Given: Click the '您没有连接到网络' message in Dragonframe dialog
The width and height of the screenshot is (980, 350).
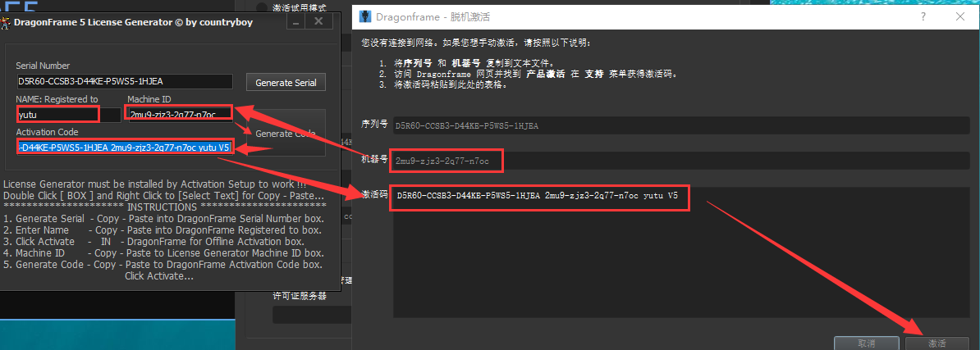Looking at the screenshot, I should [x=475, y=43].
